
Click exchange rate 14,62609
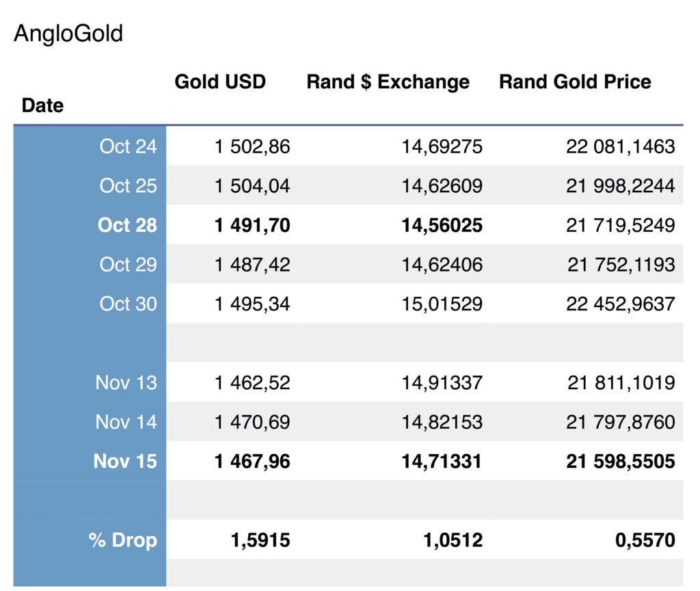pyautogui.click(x=442, y=186)
